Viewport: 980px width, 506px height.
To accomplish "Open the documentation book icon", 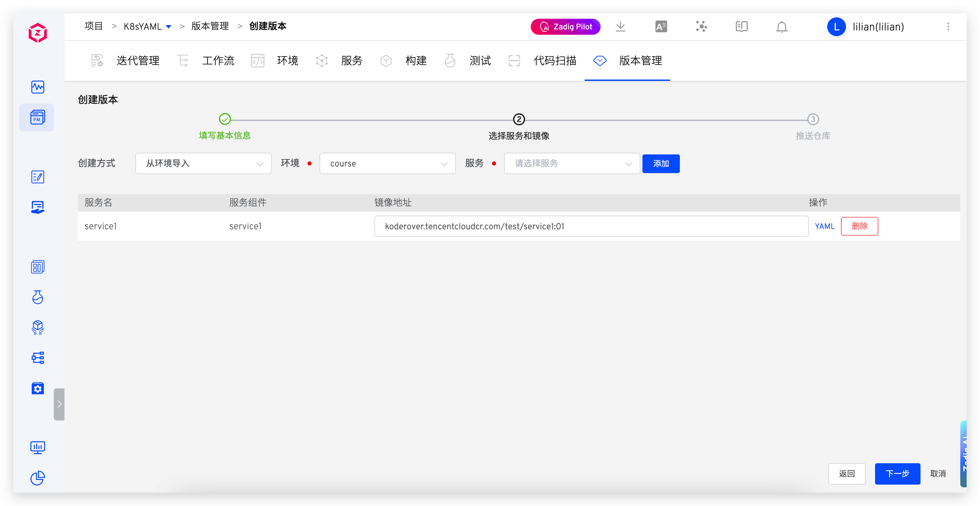I will pos(741,27).
